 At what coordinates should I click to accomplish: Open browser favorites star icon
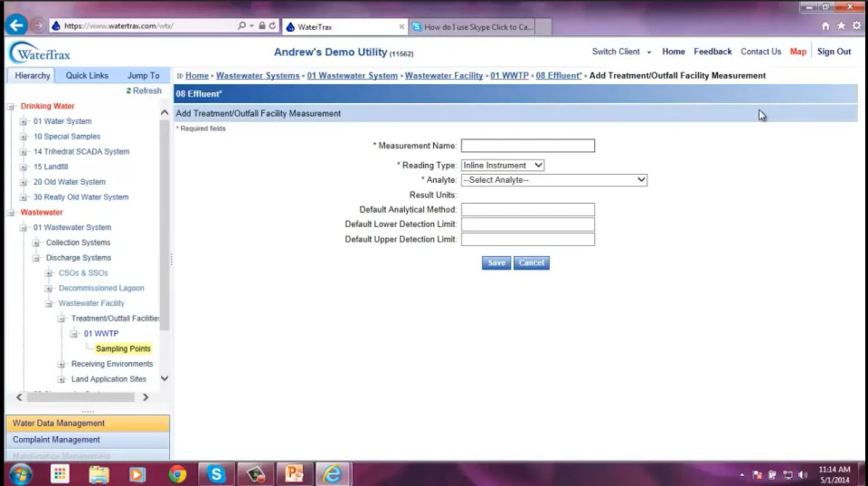(841, 26)
